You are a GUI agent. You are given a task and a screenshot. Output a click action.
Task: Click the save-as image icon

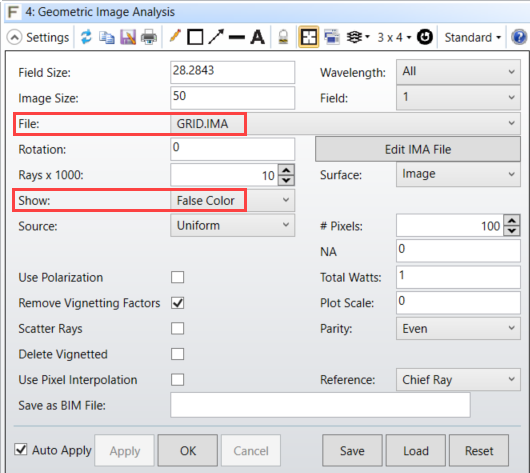point(128,37)
